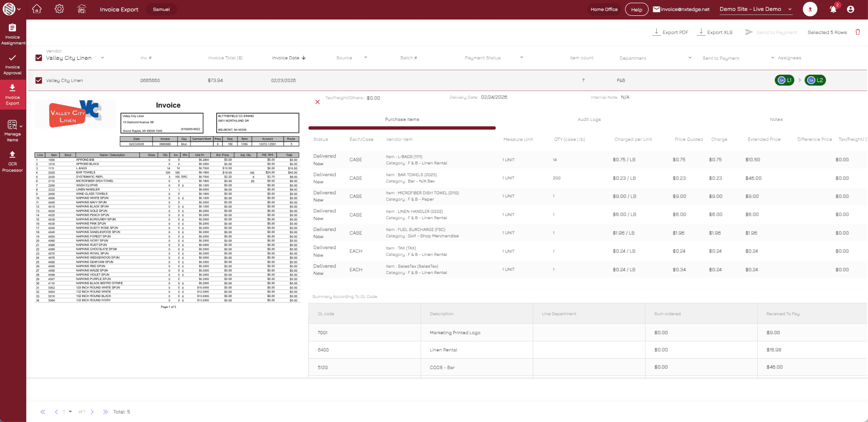Image resolution: width=868 pixels, height=422 pixels.
Task: Open settings gear in top bar
Action: point(59,9)
